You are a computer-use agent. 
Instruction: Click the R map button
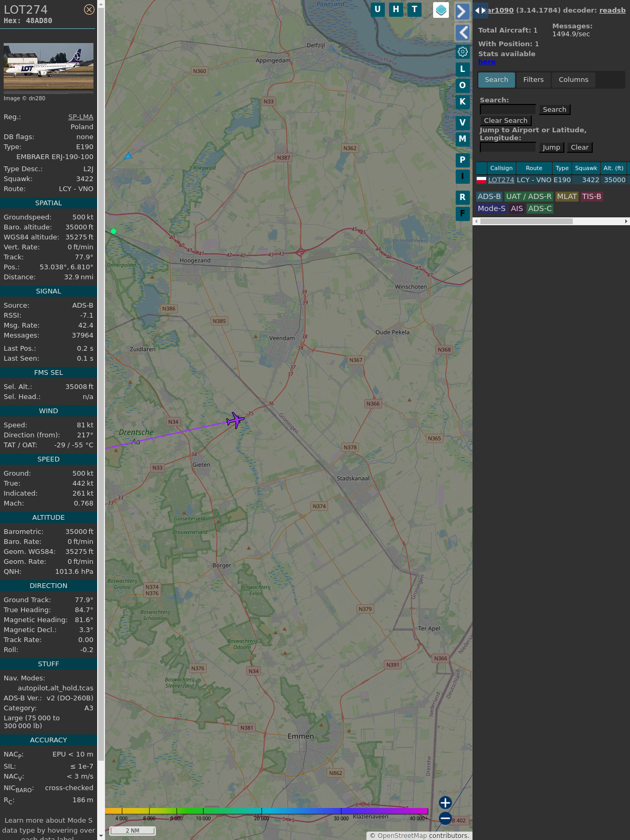pos(463,197)
